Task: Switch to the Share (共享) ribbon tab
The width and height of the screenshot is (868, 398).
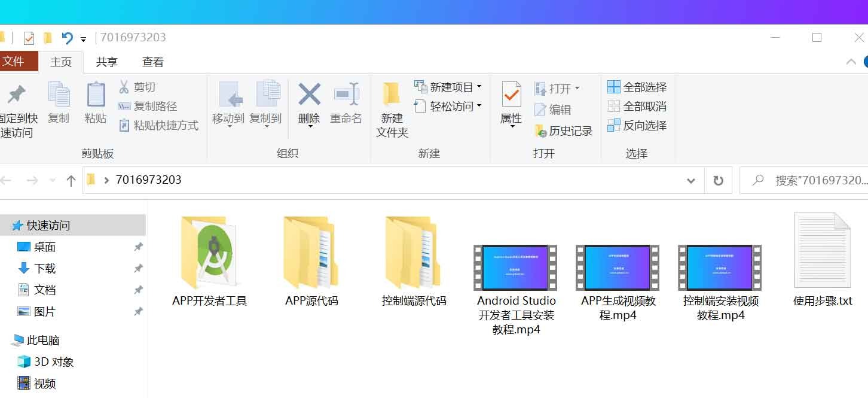Action: (x=107, y=62)
